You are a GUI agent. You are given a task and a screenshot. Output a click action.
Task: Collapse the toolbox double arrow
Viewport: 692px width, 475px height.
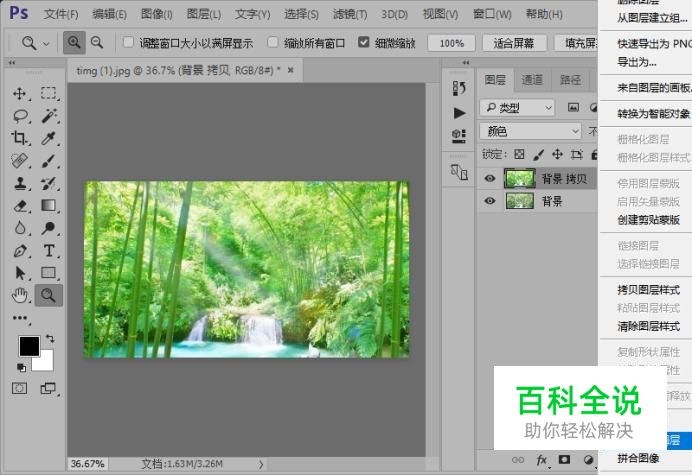[12, 63]
